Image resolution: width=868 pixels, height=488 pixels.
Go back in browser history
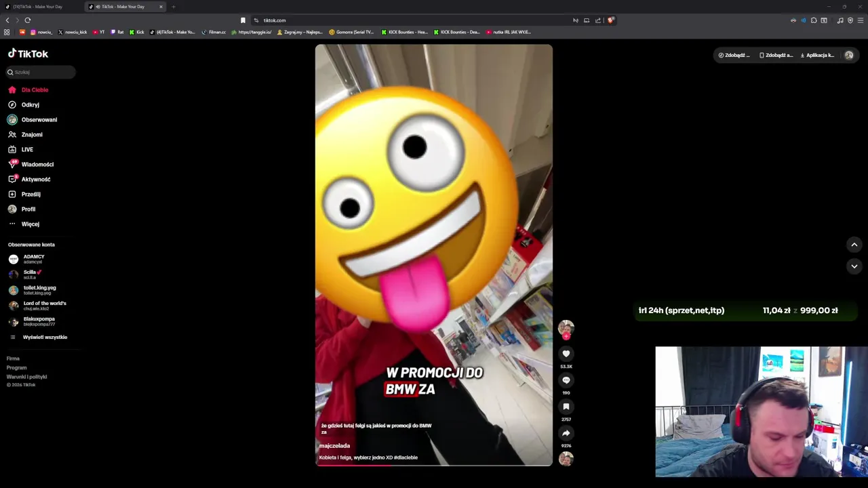[7, 20]
